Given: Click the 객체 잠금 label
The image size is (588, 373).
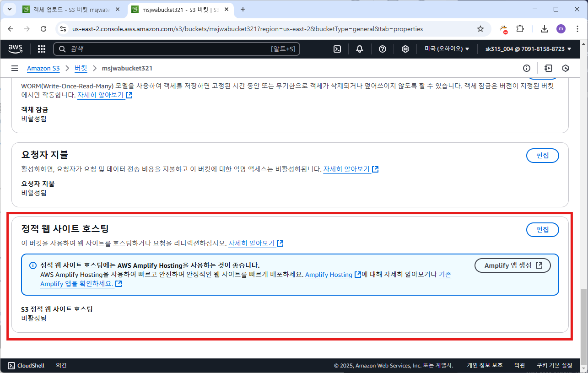Looking at the screenshot, I should (35, 110).
